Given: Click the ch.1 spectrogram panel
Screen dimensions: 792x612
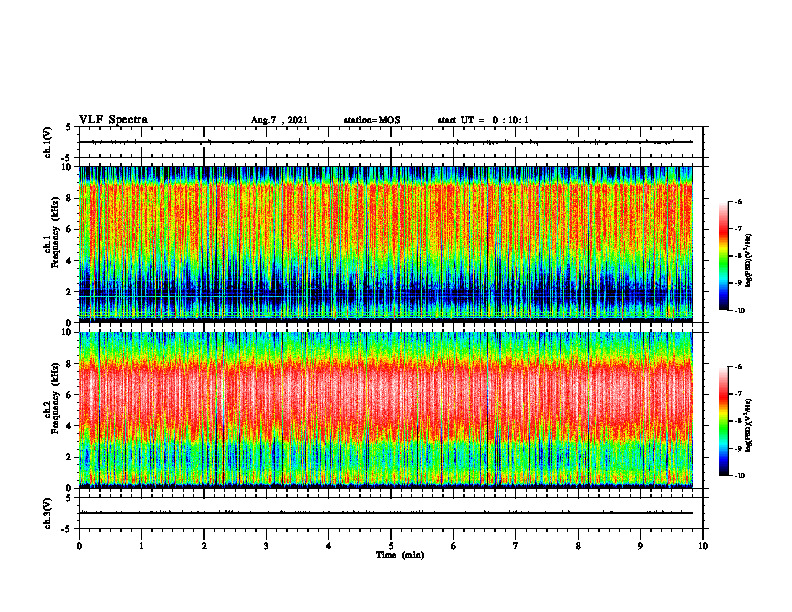Looking at the screenshot, I should (386, 244).
